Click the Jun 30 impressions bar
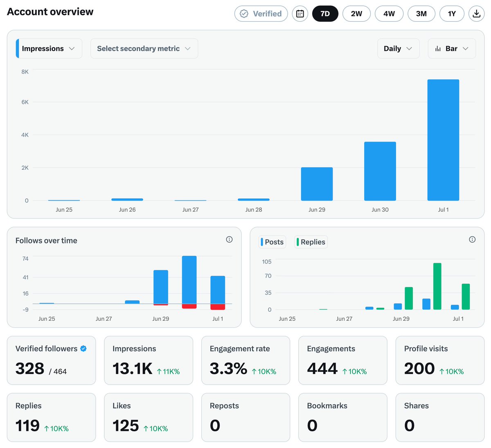The width and height of the screenshot is (491, 448). click(x=380, y=171)
